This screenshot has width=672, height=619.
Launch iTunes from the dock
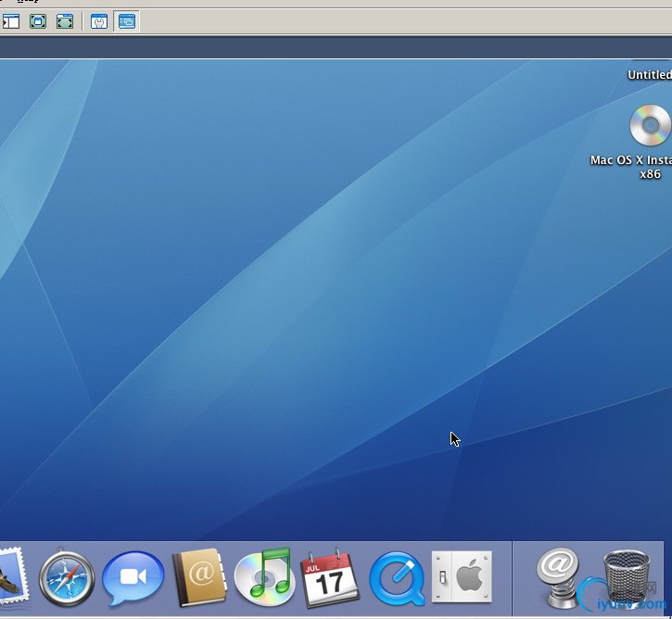click(266, 576)
